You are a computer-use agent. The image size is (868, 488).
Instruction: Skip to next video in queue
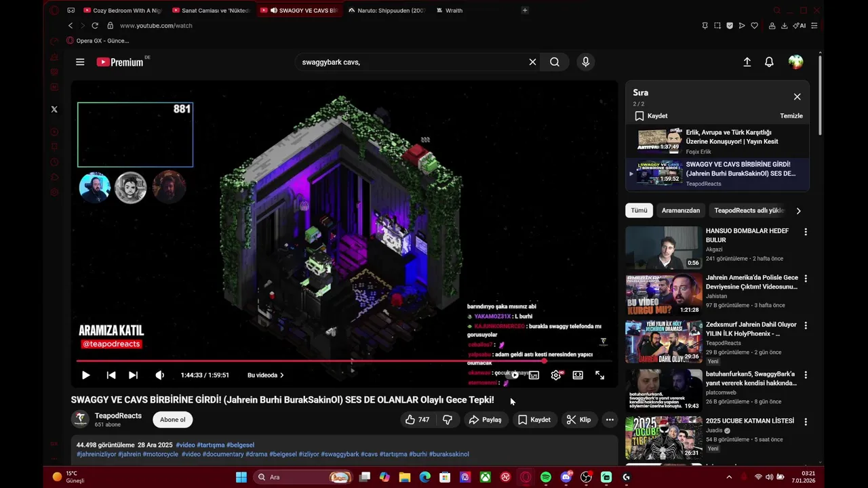click(133, 375)
